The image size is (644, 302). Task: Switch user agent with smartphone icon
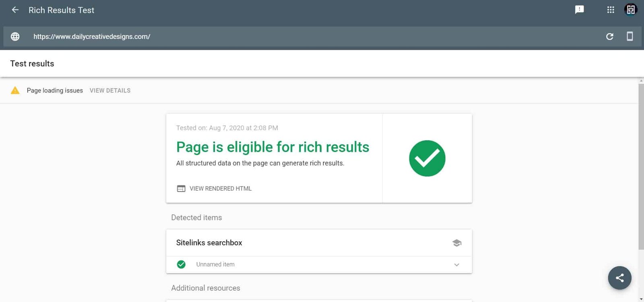[630, 36]
